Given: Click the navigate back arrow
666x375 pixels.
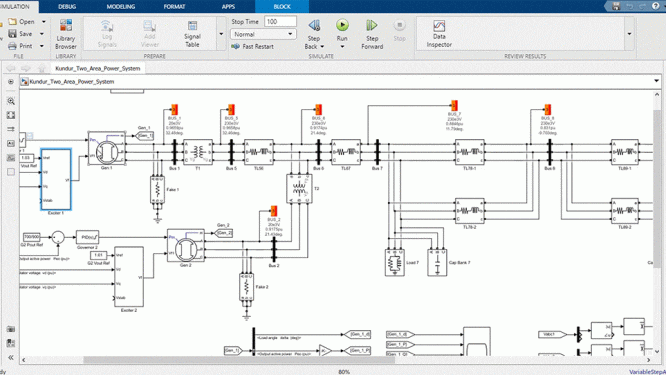Looking at the screenshot, I should point(11,68).
